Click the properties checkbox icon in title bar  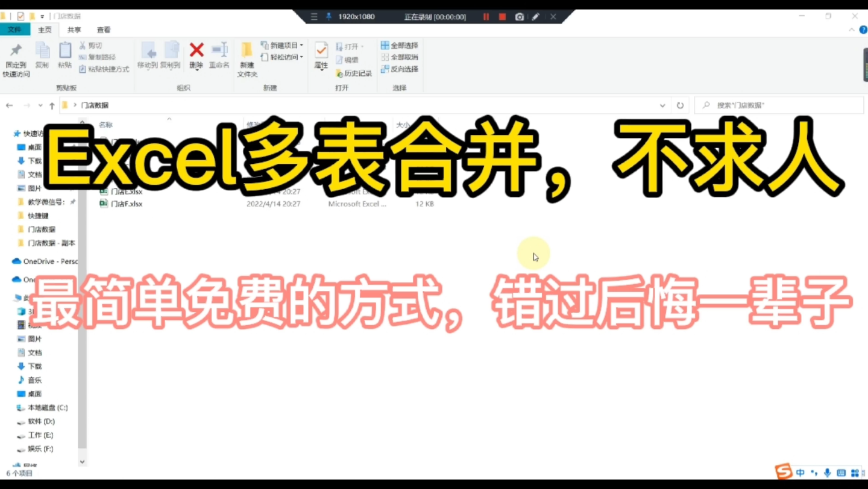pos(20,16)
